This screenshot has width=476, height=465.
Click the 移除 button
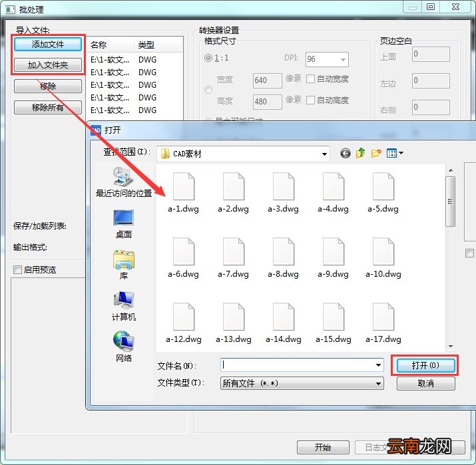point(48,86)
